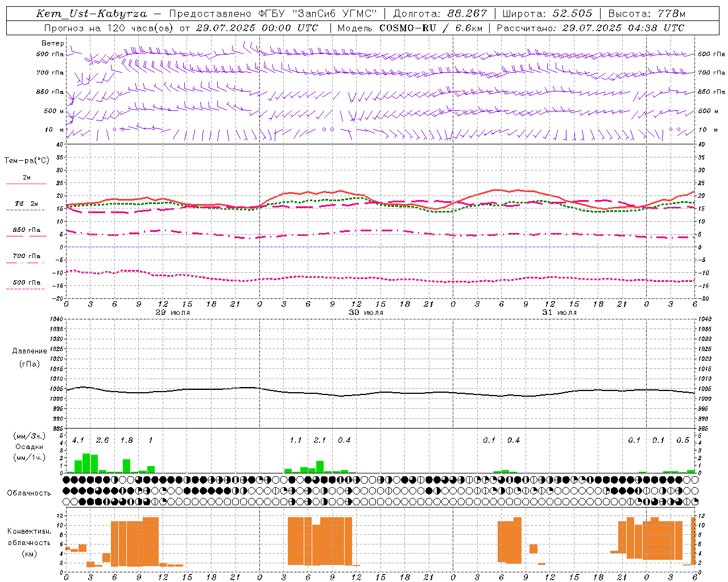This screenshot has width=728, height=582.
Task: Click the Широта: 52.505 value
Action: pos(547,14)
